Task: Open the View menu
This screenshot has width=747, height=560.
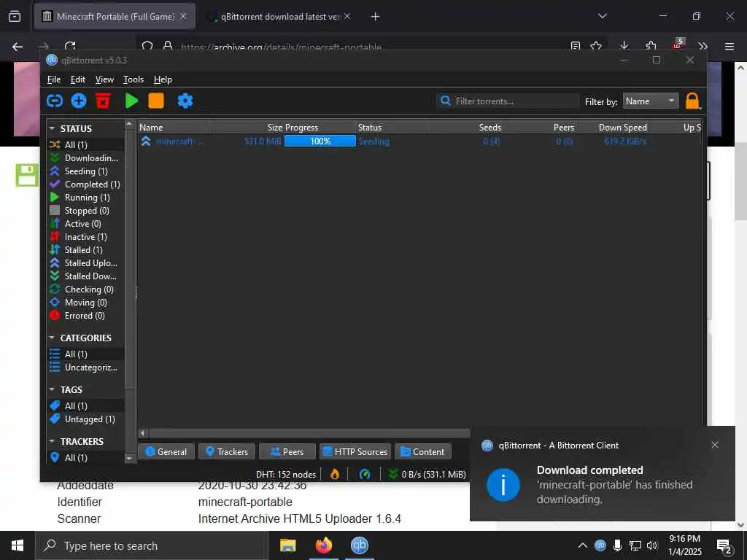Action: point(104,79)
